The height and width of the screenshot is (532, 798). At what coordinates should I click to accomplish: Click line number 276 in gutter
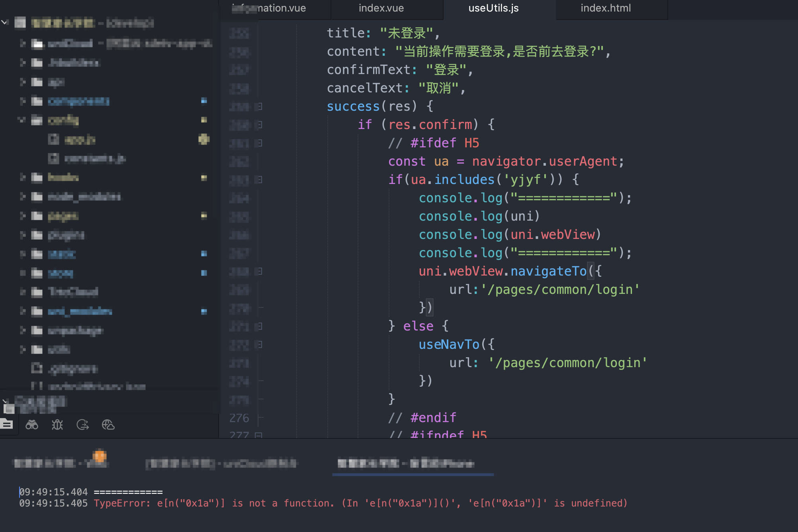coord(239,418)
